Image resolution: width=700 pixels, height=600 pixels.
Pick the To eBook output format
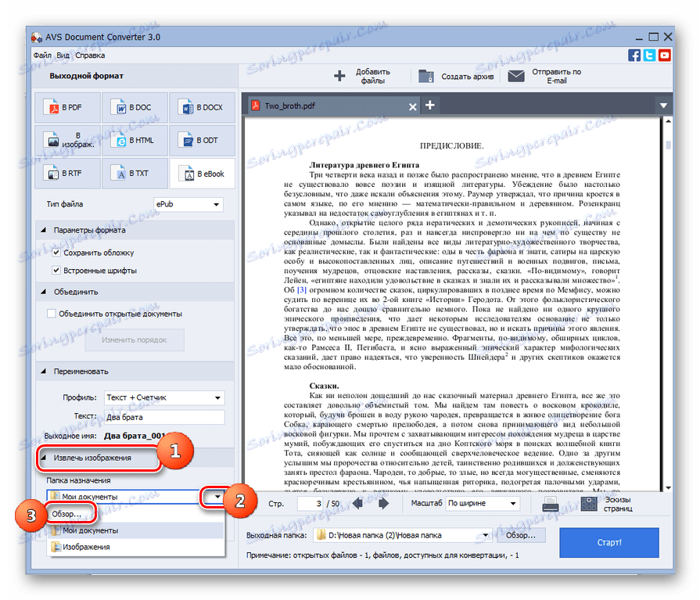click(203, 174)
